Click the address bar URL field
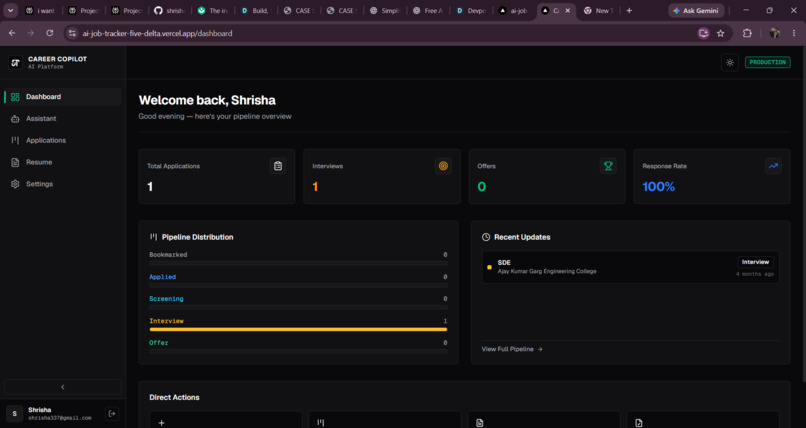The height and width of the screenshot is (428, 806). [x=386, y=33]
